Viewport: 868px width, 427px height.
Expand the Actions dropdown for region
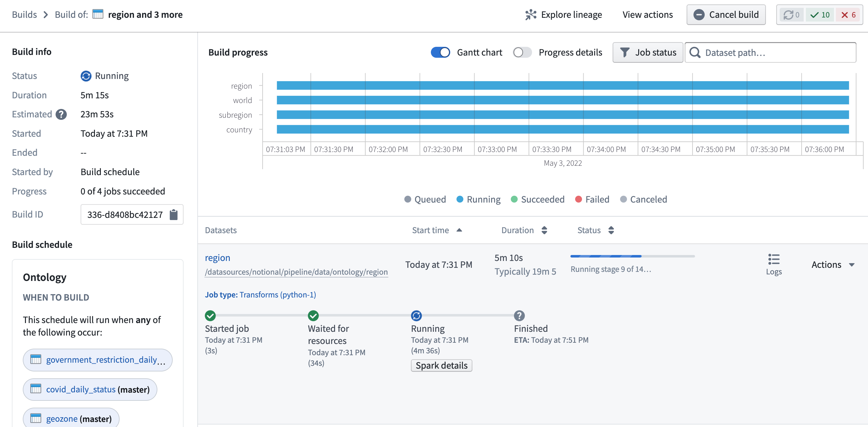click(x=833, y=264)
